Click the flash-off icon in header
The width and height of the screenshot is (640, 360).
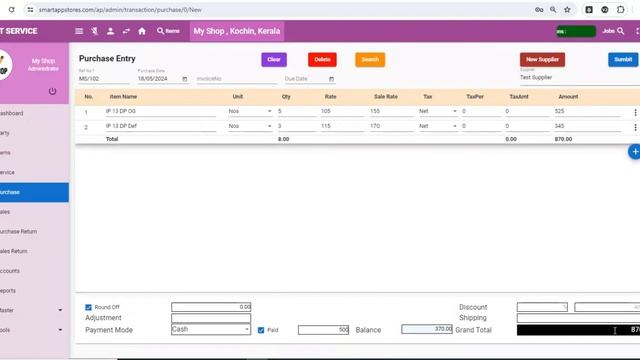point(95,31)
